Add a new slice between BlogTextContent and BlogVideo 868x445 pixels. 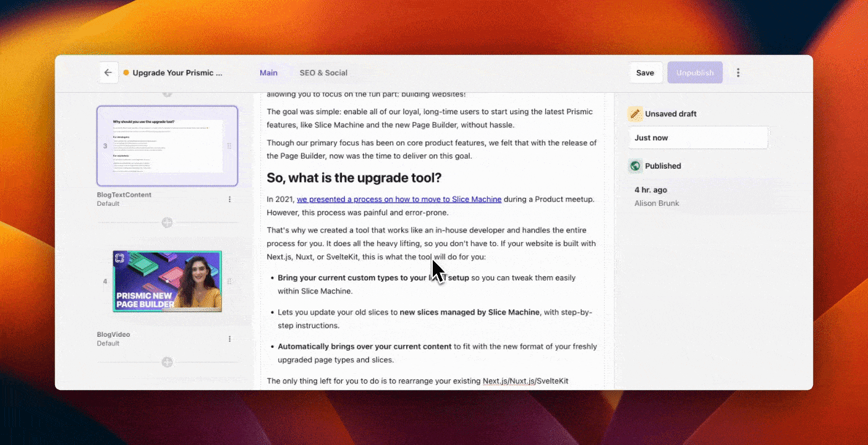click(167, 222)
